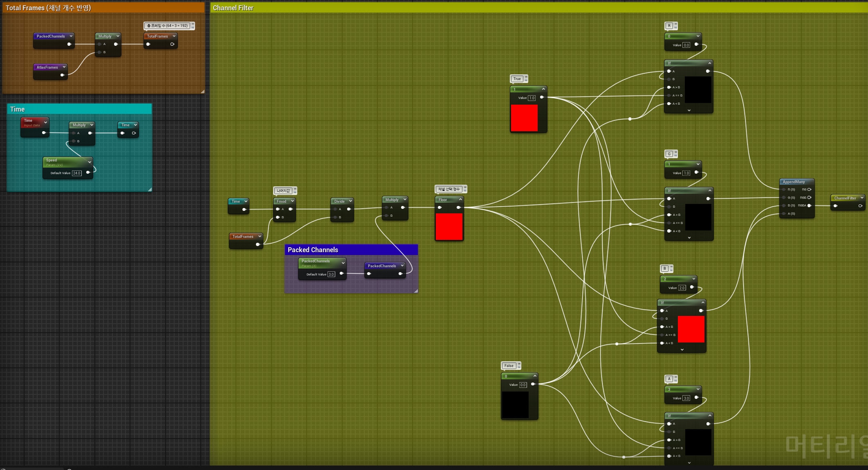Toggle the pin on the 나머지값 comment bubble
868x470 pixels.
[295, 189]
